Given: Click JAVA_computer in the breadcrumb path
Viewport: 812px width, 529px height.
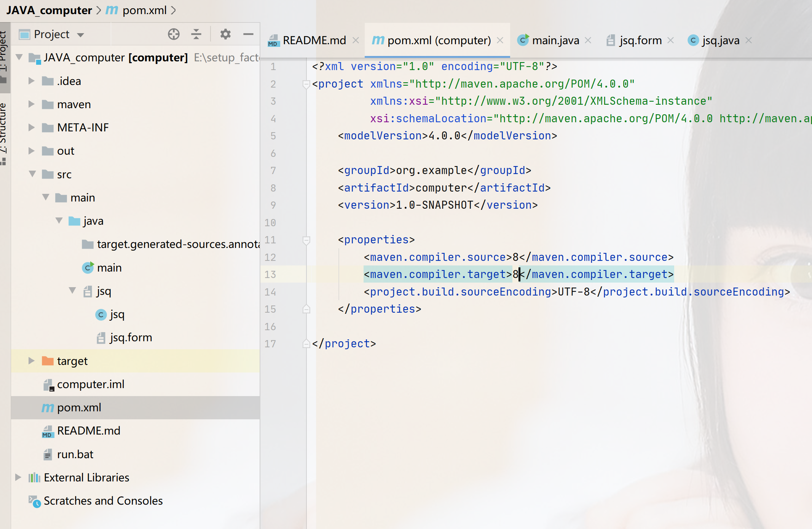Looking at the screenshot, I should (x=49, y=10).
